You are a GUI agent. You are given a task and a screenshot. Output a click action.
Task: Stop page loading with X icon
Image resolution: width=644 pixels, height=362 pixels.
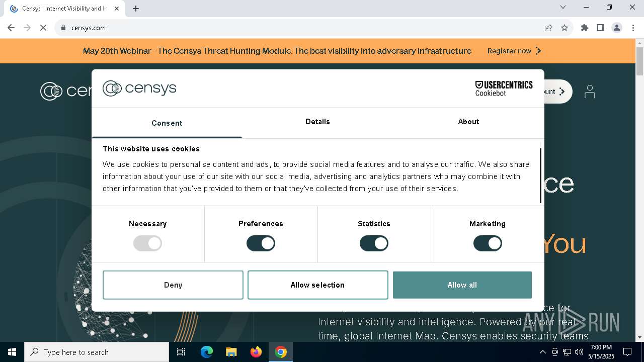43,28
